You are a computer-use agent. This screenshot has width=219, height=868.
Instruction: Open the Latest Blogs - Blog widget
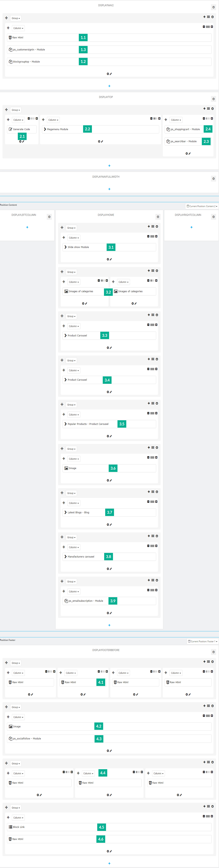coord(109,513)
